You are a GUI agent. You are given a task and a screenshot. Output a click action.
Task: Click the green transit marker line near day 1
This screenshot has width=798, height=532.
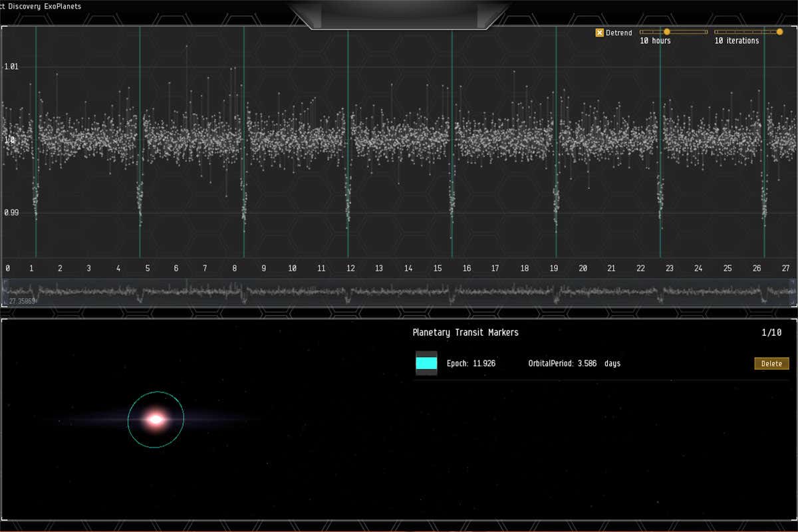(x=35, y=146)
